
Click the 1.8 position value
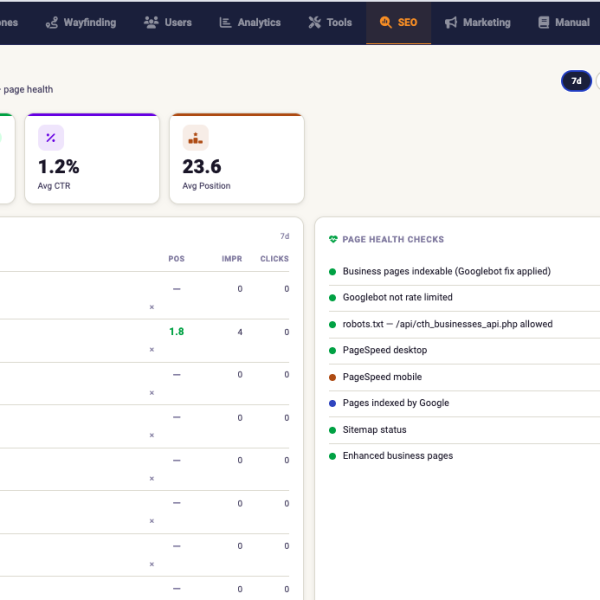pyautogui.click(x=176, y=332)
